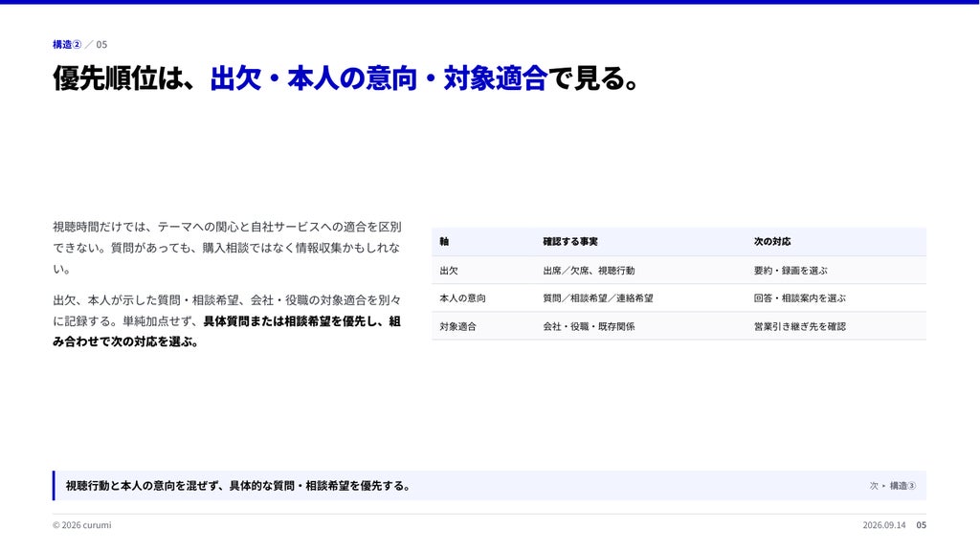Click the © 2026 curumi footer text
Viewport: 980px width, 550px height.
[x=82, y=525]
